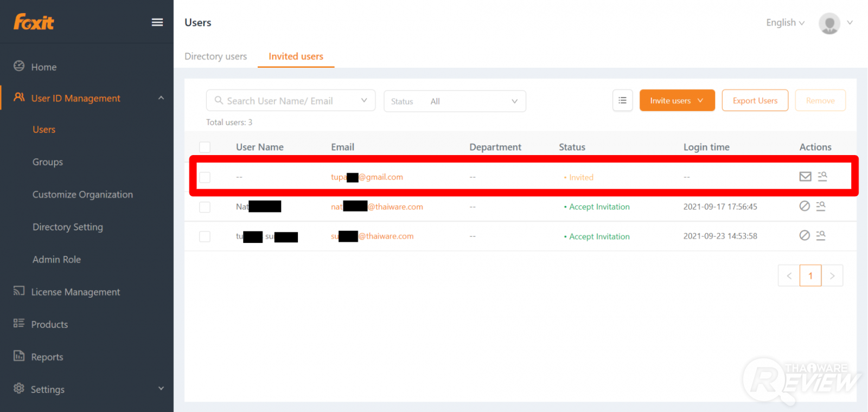868x412 pixels.
Task: Check the row with 2021-09-17 login
Action: point(205,207)
